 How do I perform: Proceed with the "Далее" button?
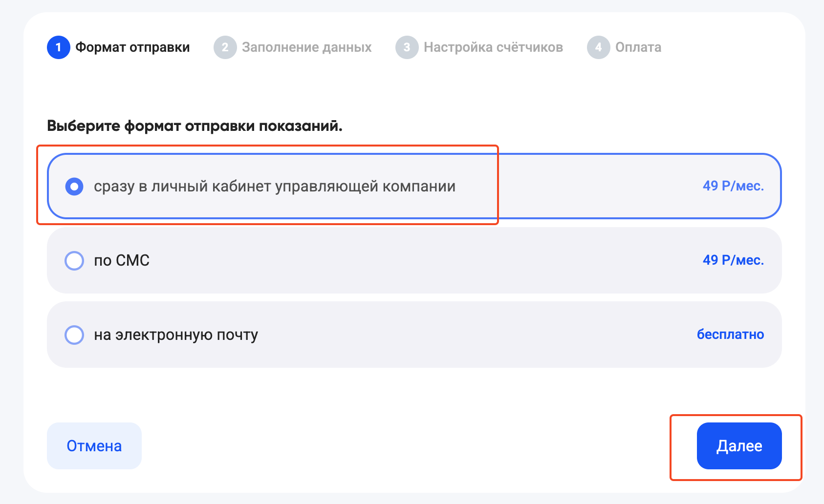(739, 446)
